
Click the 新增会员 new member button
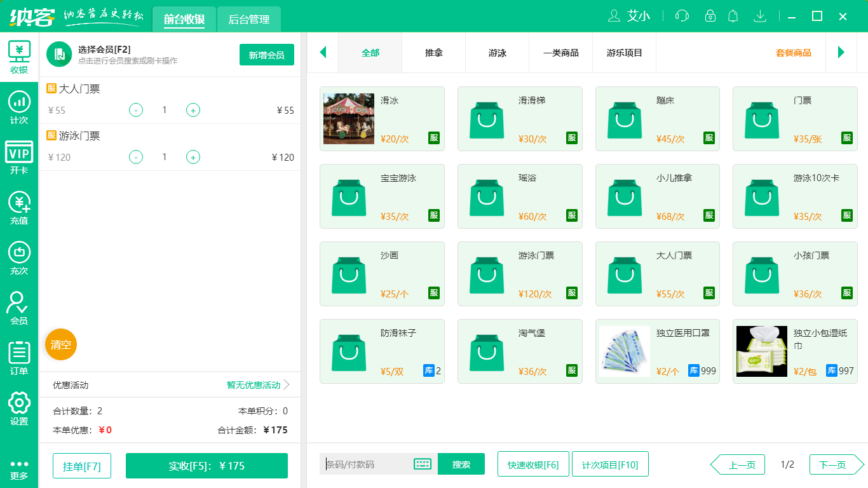click(266, 55)
